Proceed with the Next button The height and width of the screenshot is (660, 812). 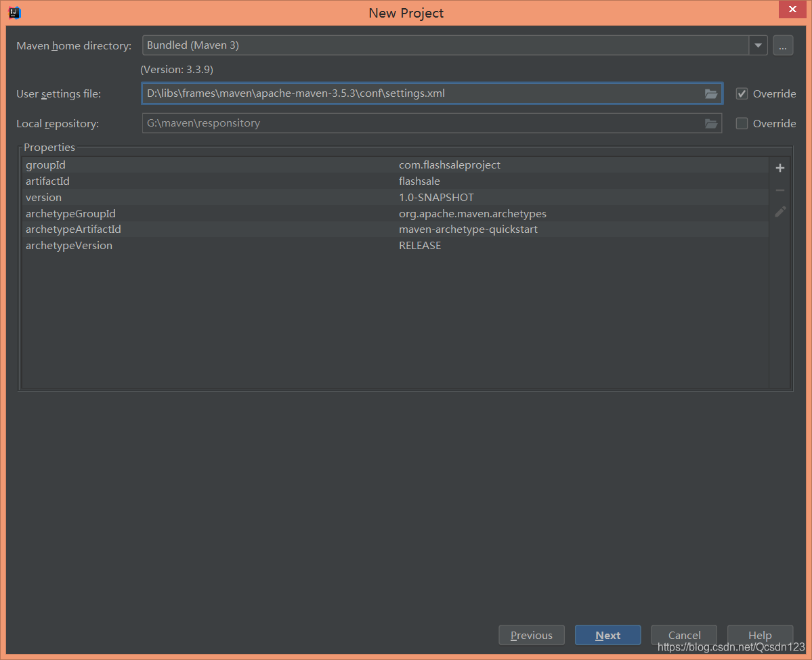608,635
